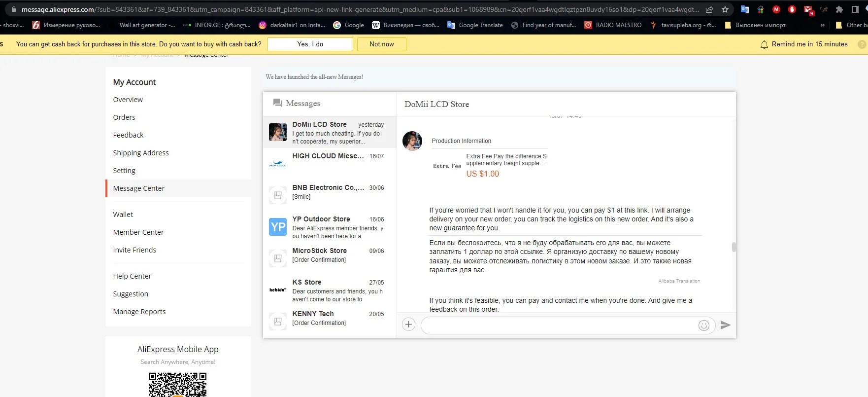The height and width of the screenshot is (397, 868).
Task: Open the Google Translate extension icon
Action: (x=745, y=9)
